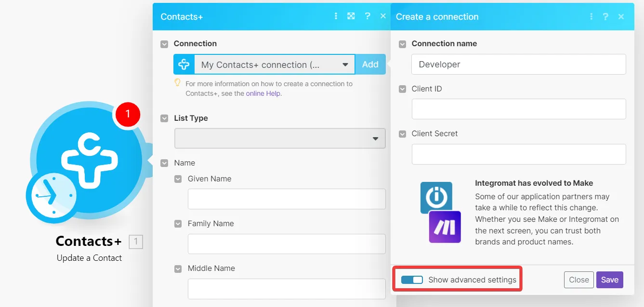Click Add connection button

370,64
